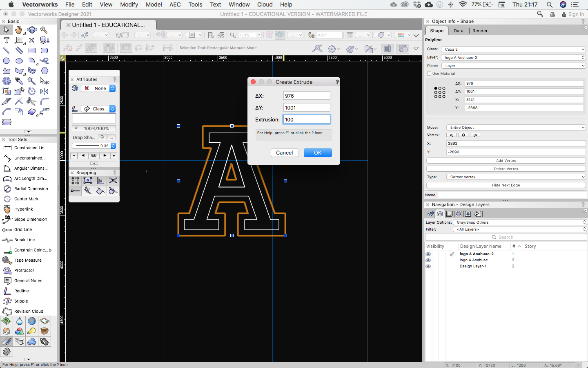Open the Modify menu
The height and width of the screenshot is (368, 588).
click(x=129, y=4)
